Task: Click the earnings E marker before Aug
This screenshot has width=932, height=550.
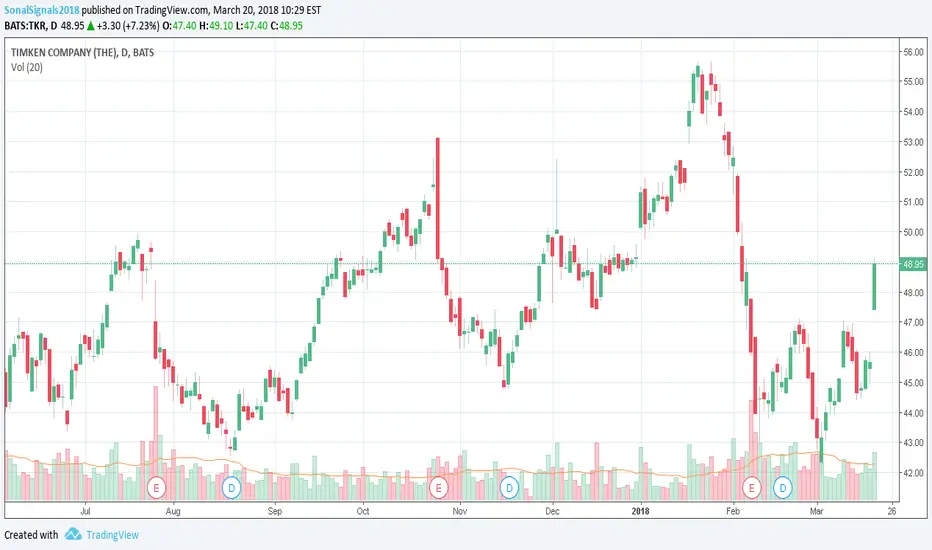Action: 156,488
